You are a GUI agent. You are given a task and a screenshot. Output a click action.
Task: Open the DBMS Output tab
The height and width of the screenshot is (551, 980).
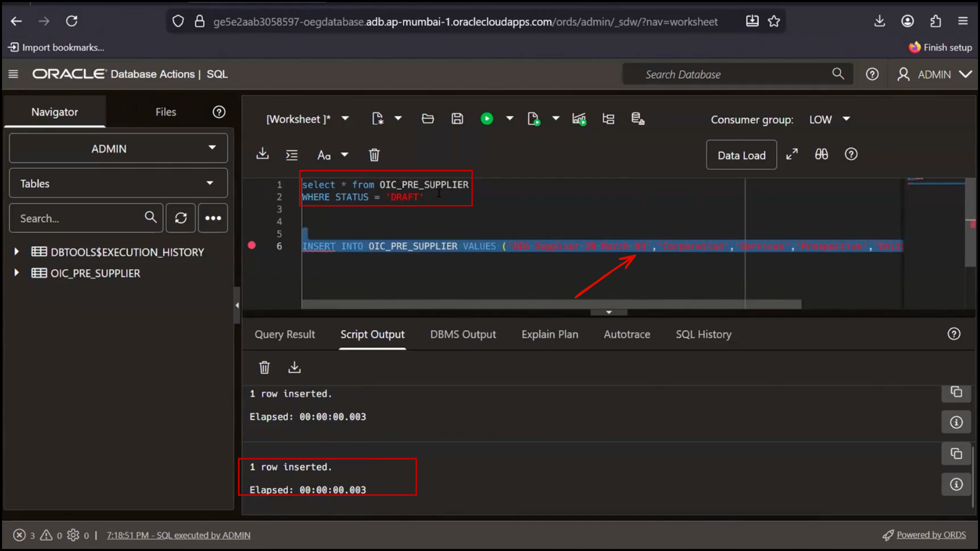463,335
